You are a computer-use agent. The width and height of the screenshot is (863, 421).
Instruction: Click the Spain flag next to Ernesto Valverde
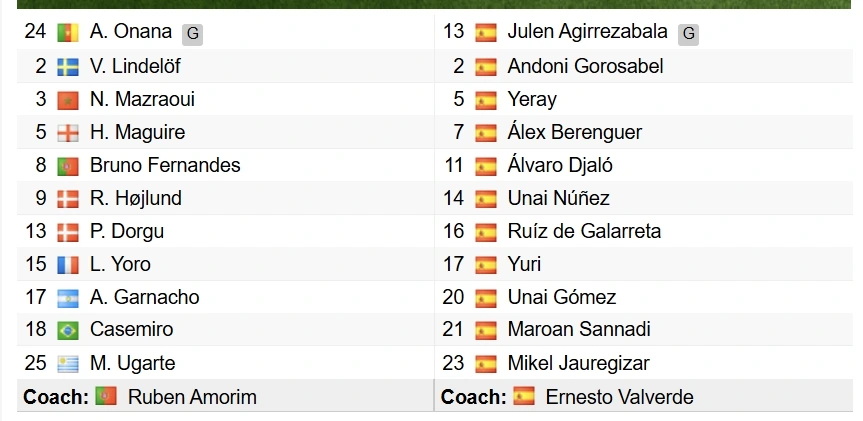click(x=523, y=396)
